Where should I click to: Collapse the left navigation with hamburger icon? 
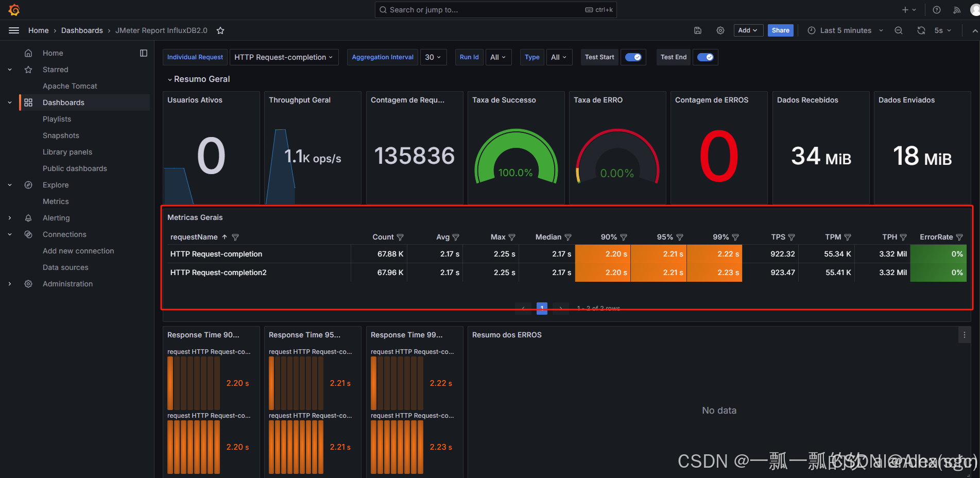(x=14, y=30)
